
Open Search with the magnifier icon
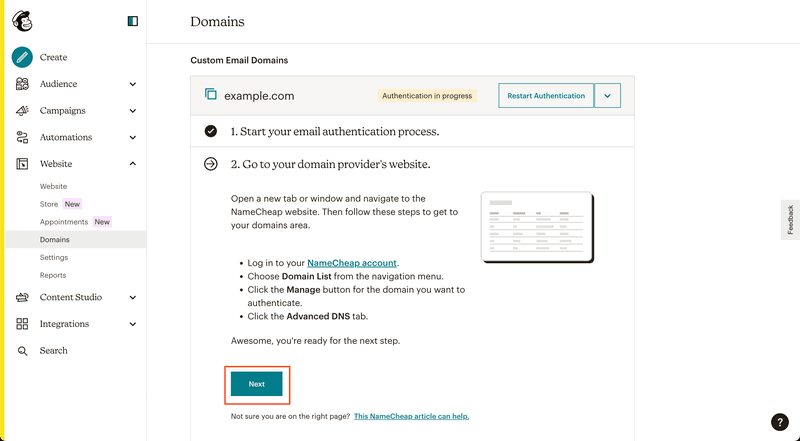pos(22,351)
